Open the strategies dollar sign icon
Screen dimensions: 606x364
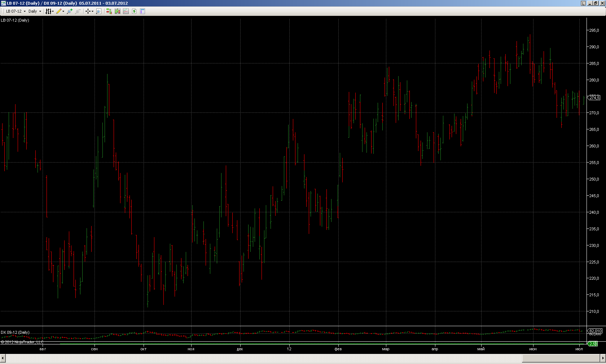(134, 11)
